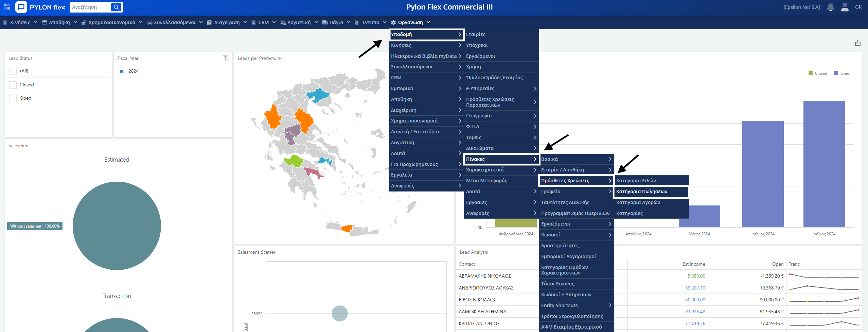Open the user profile icon

pos(845,7)
